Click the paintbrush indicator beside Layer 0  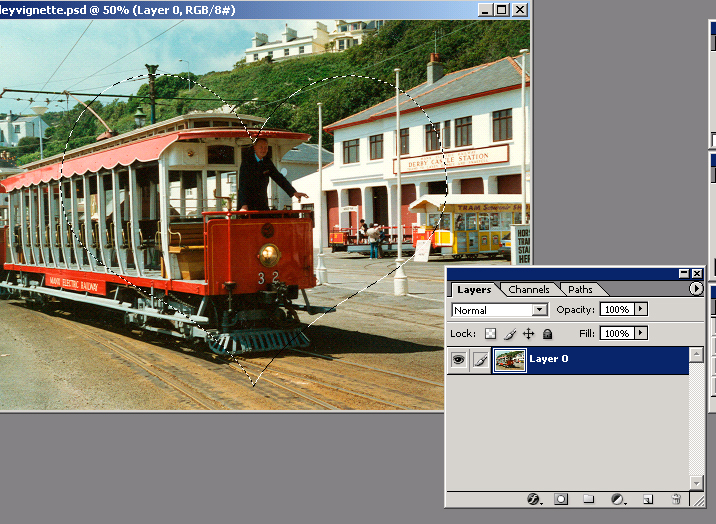click(480, 360)
